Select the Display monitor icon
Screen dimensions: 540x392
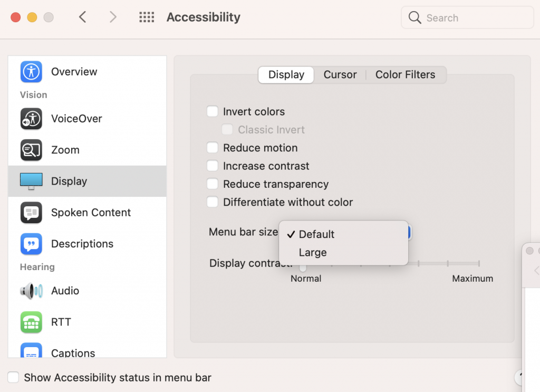pyautogui.click(x=31, y=181)
